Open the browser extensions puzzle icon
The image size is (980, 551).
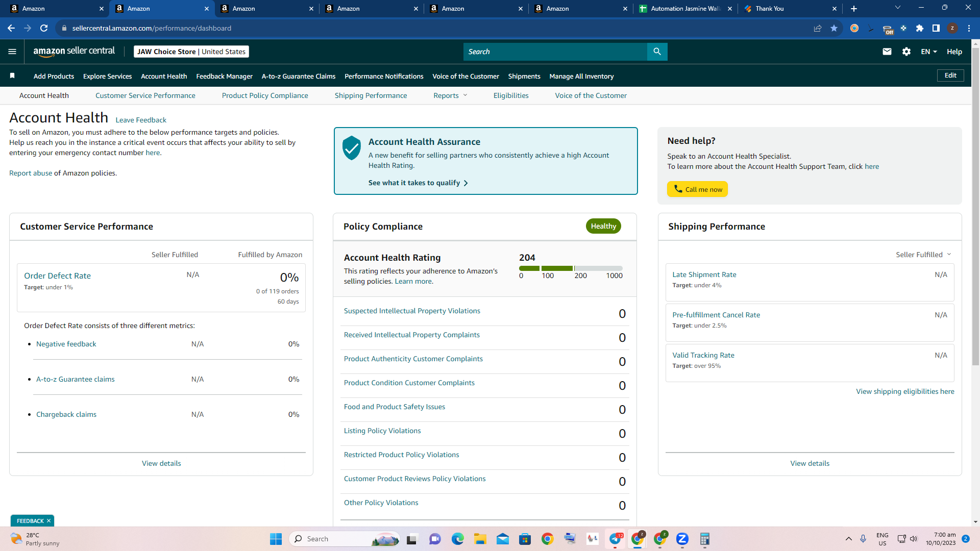tap(920, 28)
